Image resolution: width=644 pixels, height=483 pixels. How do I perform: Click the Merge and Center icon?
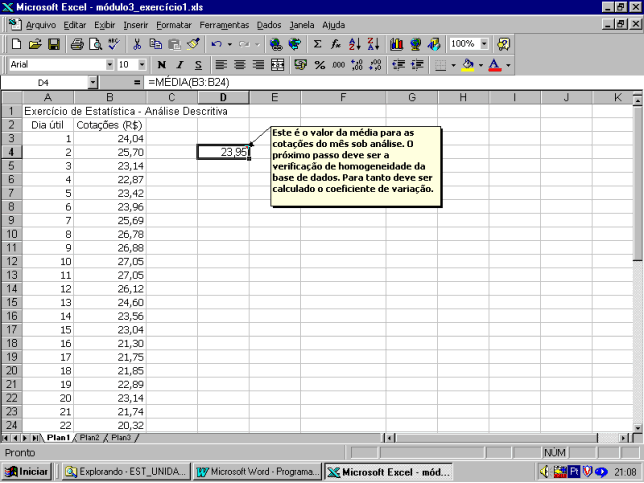coord(277,64)
